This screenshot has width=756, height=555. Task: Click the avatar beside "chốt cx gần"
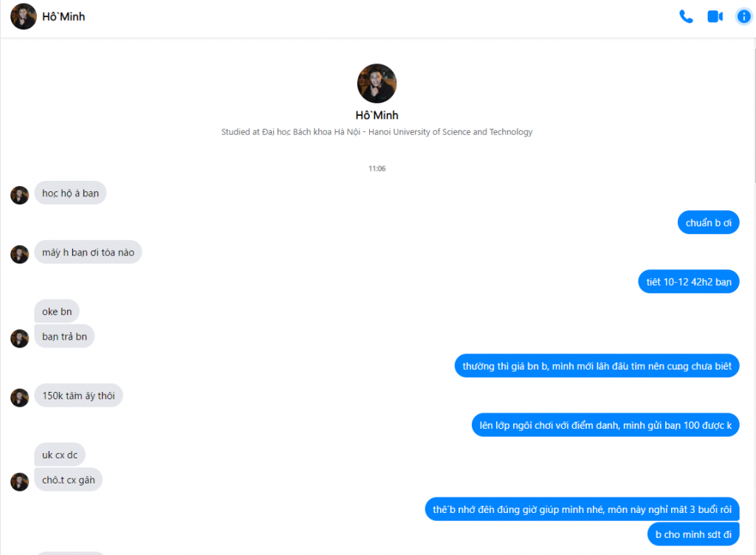pyautogui.click(x=19, y=481)
